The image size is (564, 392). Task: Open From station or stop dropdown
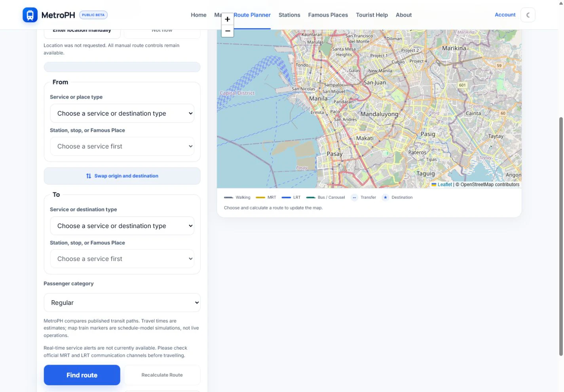[122, 147]
